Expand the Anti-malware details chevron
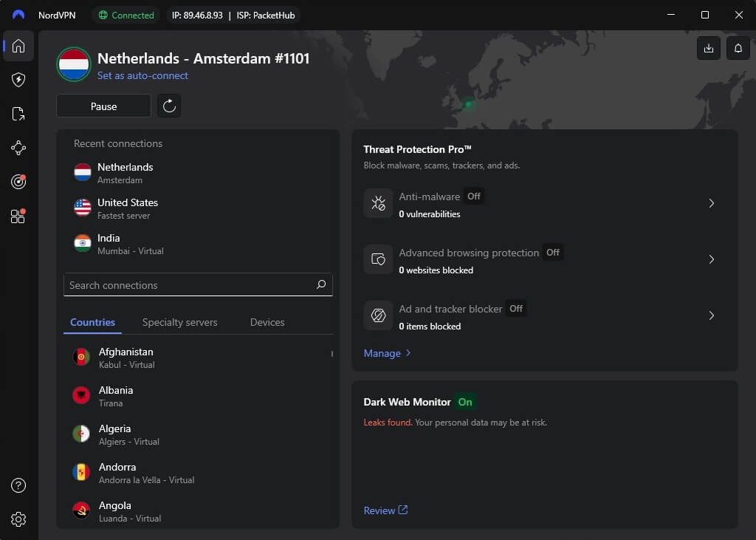 (711, 203)
